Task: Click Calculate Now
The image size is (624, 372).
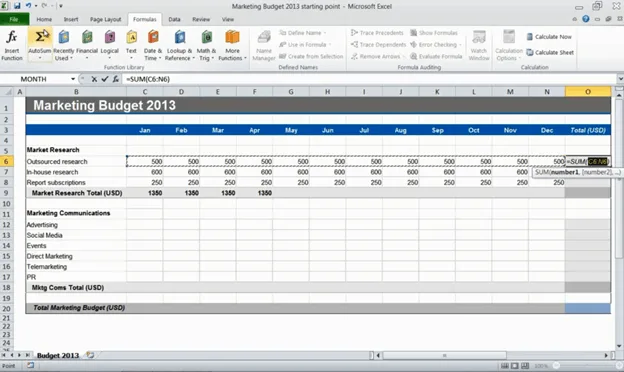Action: (549, 37)
